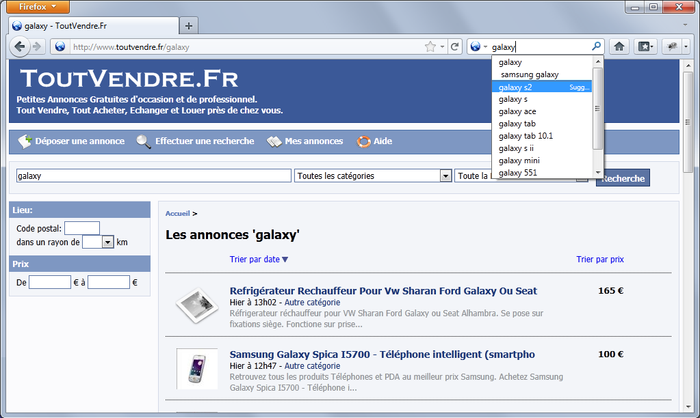This screenshot has width=700, height=418.
Task: Go to home page with house icon
Action: pyautogui.click(x=619, y=46)
